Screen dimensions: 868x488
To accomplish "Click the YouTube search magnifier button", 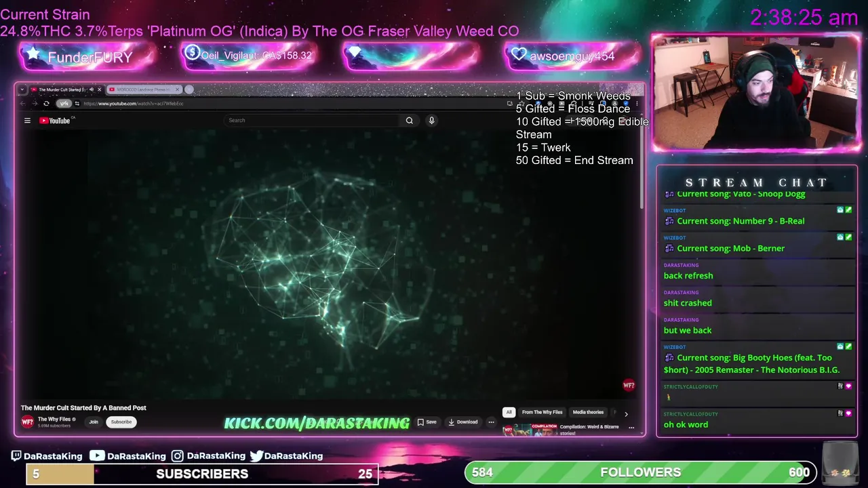I will pyautogui.click(x=410, y=121).
